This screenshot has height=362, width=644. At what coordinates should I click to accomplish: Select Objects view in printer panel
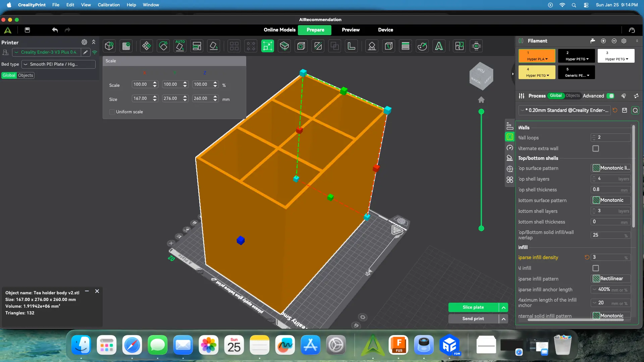coord(25,75)
